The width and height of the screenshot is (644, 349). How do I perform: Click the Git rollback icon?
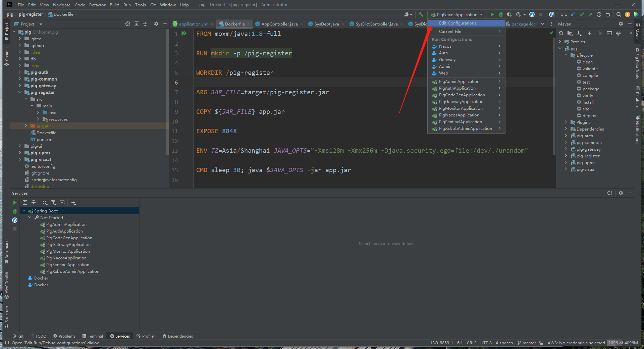click(x=608, y=14)
